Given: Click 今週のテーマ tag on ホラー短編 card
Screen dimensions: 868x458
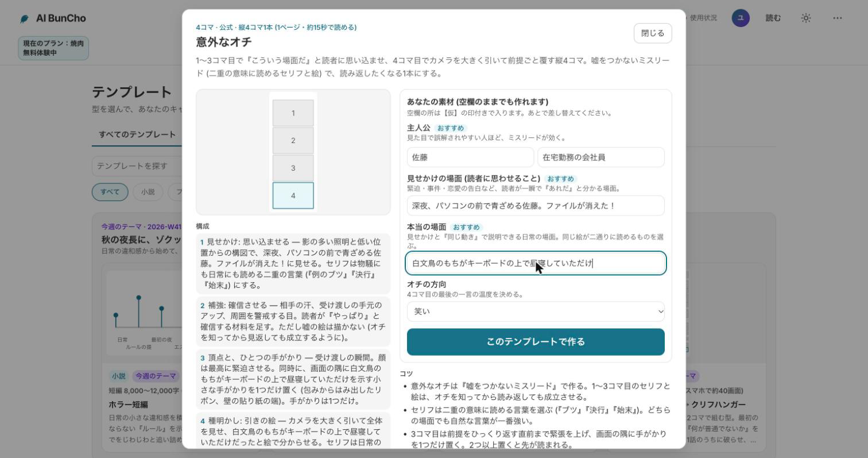Looking at the screenshot, I should [x=155, y=376].
